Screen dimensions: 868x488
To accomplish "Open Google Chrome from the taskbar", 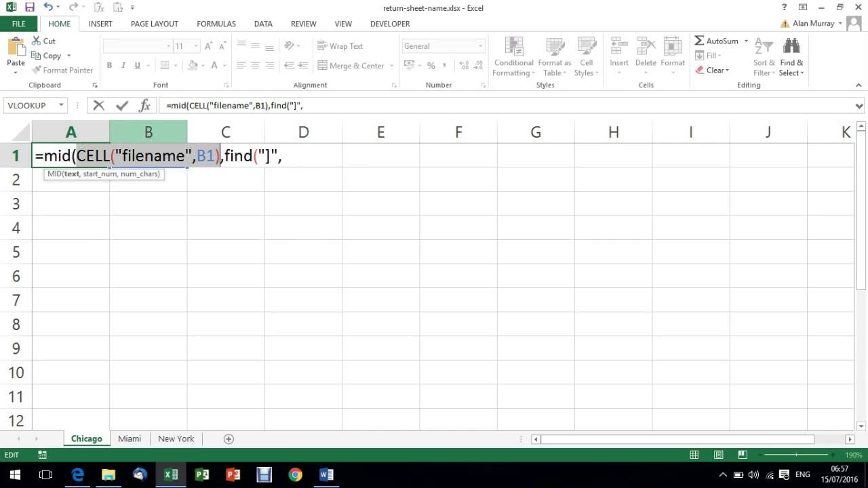I will click(295, 474).
